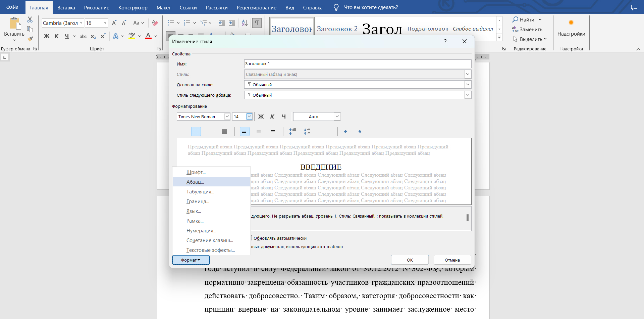The height and width of the screenshot is (319, 644).
Task: Click Заменить in editing group
Action: (x=527, y=29)
